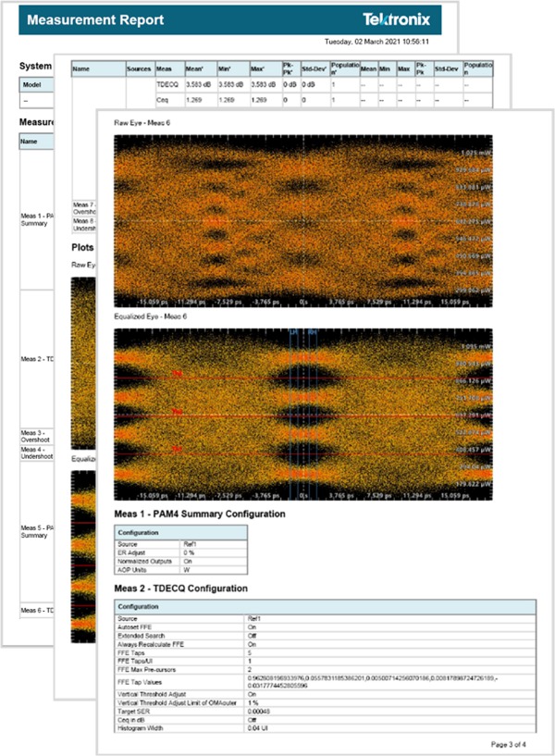Click the TDECQ measurement cell

167,84
